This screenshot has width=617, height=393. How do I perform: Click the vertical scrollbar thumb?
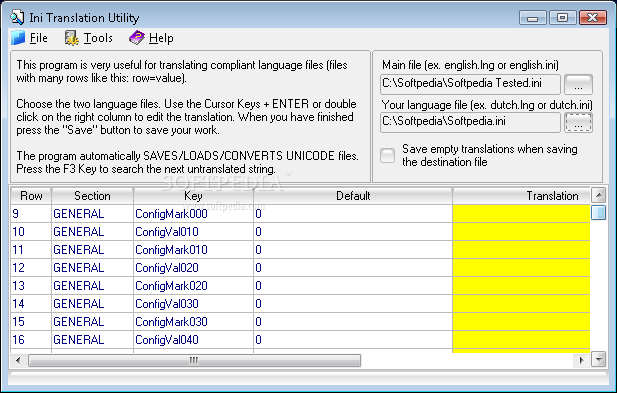(599, 212)
